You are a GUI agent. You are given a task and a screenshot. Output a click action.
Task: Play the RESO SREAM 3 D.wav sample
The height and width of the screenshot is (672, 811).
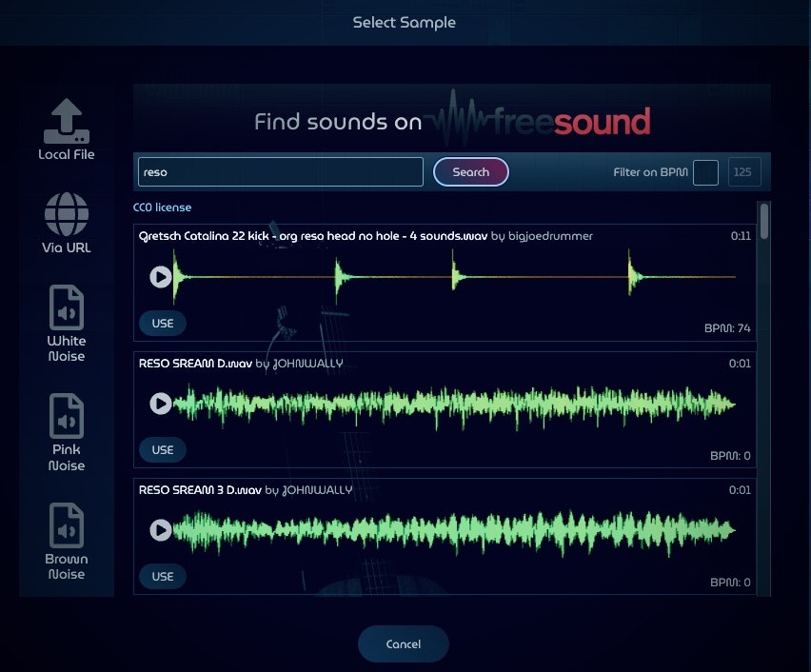[x=160, y=530]
